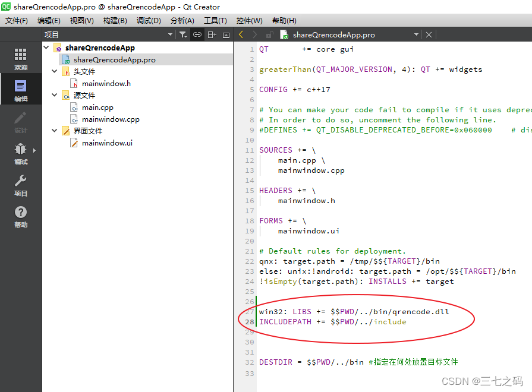This screenshot has height=392, width=532.
Task: Open the 构建(B) menu
Action: pos(115,21)
